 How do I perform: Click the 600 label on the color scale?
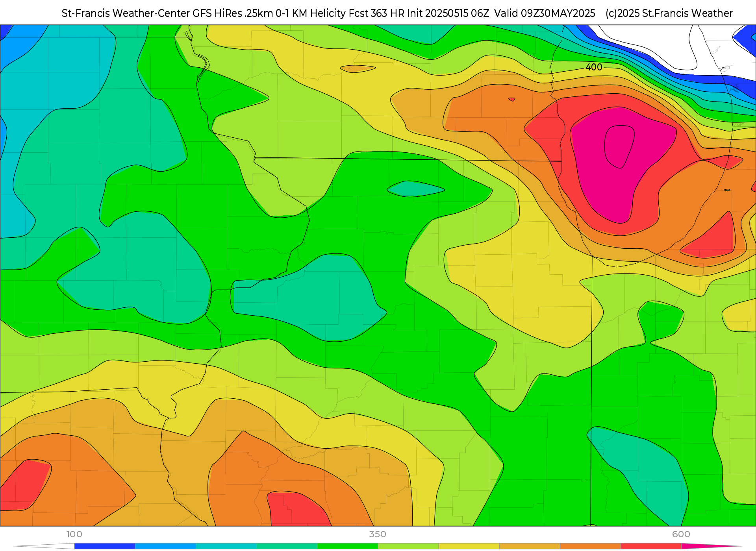click(681, 534)
